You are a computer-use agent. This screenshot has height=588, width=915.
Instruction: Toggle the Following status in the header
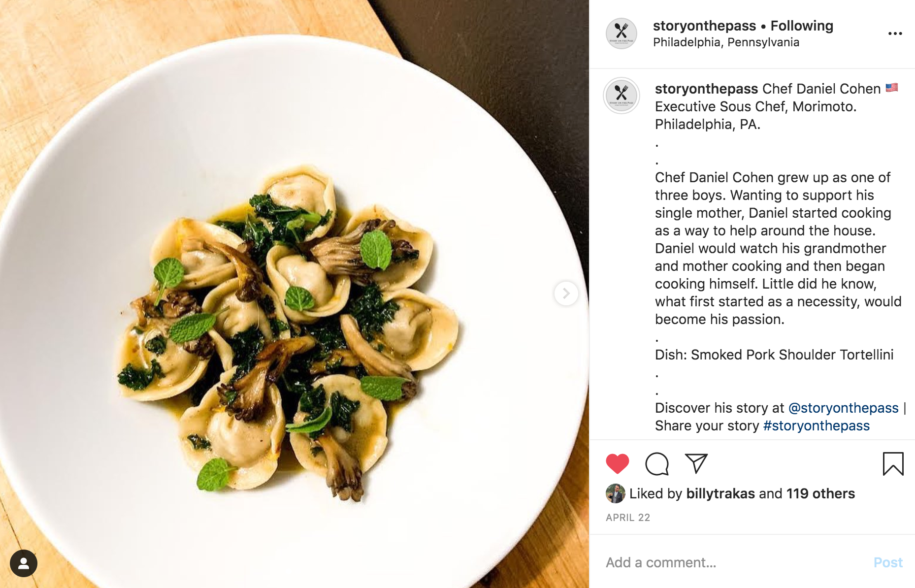click(x=802, y=26)
